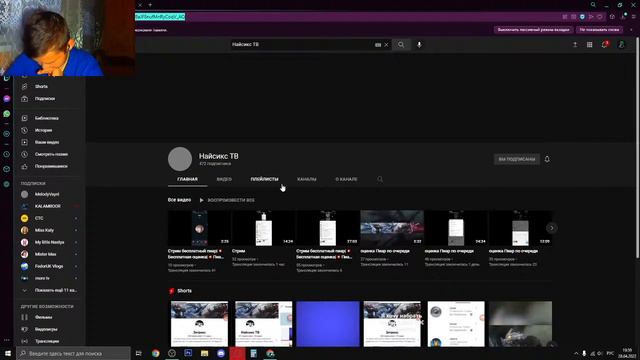This screenshot has width=640, height=360.
Task: Switch to the Плейлисты tab
Action: coord(264,179)
